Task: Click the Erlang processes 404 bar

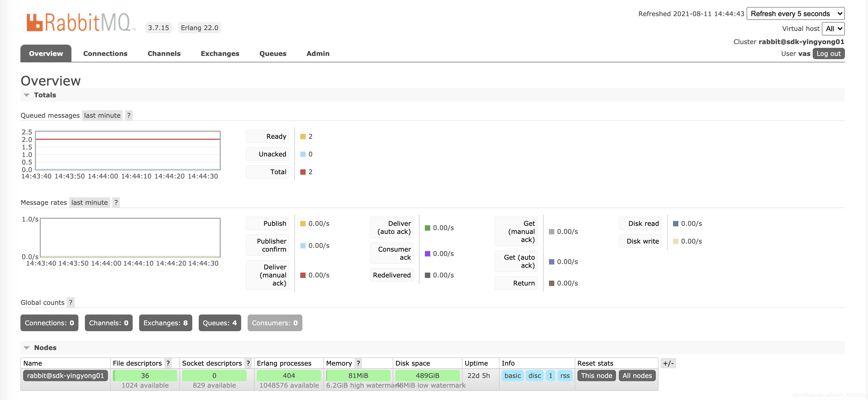Action: 289,376
